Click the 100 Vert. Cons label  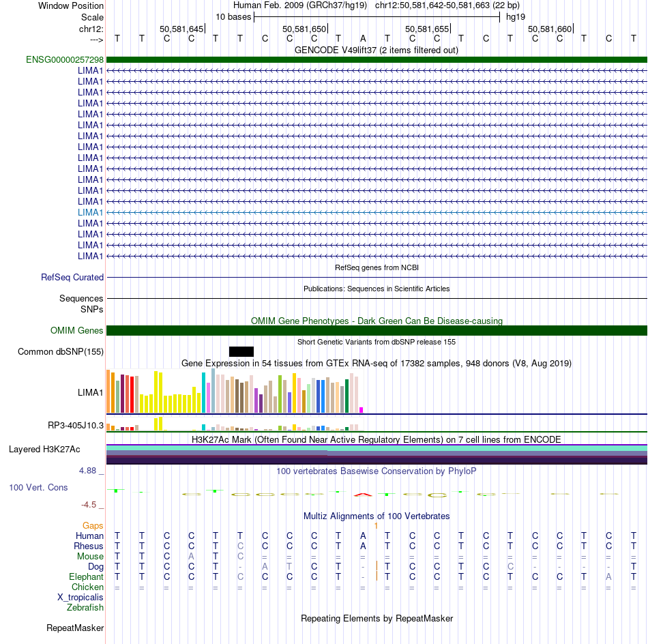[x=38, y=487]
